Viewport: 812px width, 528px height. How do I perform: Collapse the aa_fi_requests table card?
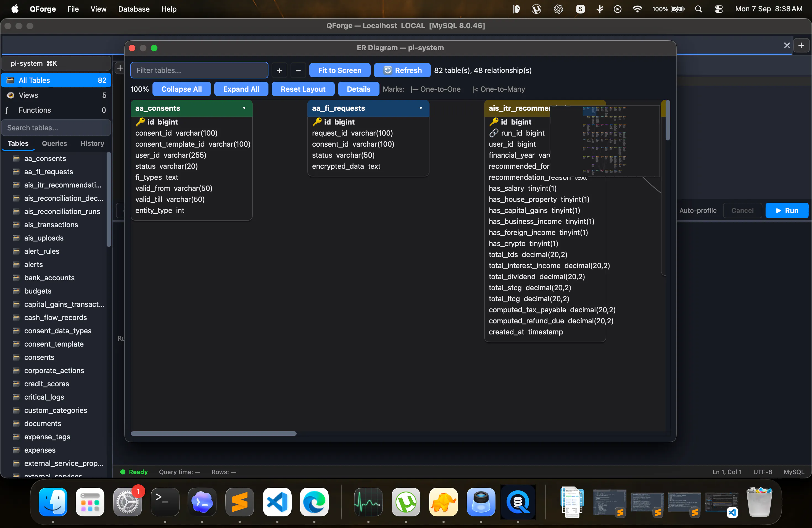(421, 109)
